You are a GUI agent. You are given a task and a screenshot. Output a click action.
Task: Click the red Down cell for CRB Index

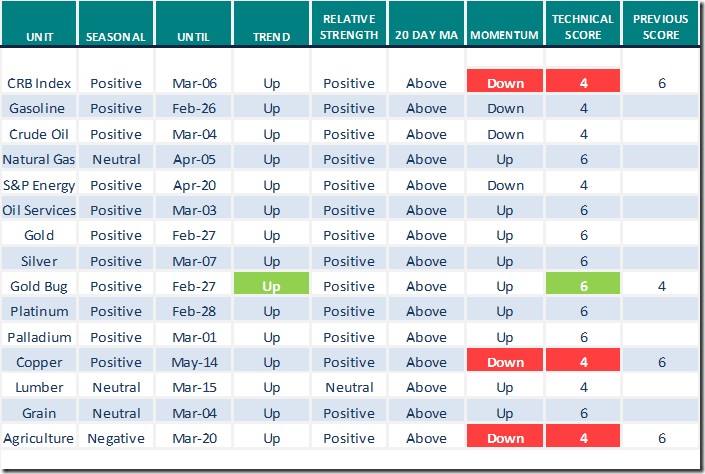click(505, 83)
